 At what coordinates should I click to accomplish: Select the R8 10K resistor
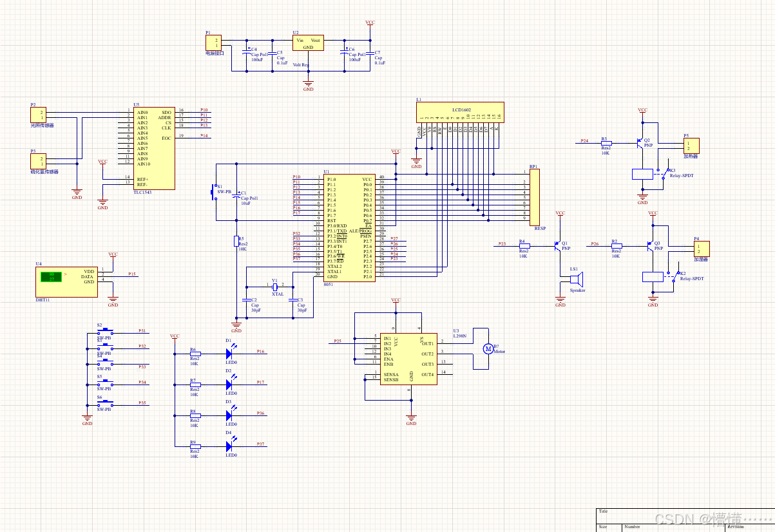click(195, 415)
